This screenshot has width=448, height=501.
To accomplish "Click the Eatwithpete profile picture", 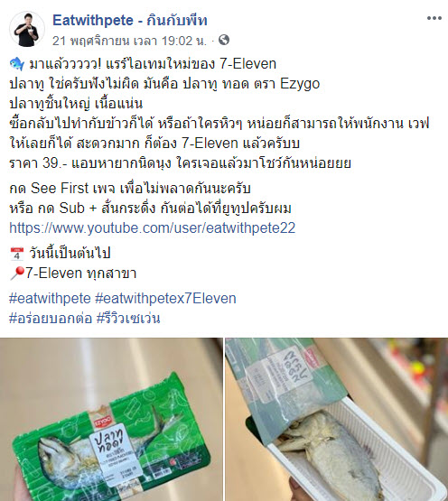I will pyautogui.click(x=27, y=29).
